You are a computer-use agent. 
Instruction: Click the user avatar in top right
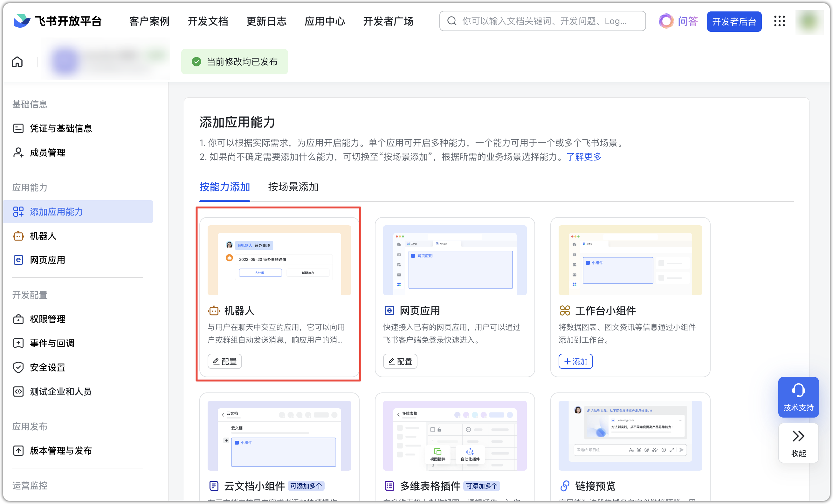click(809, 21)
